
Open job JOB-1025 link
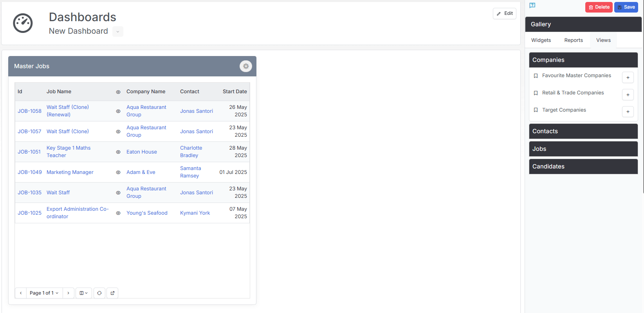coord(29,213)
